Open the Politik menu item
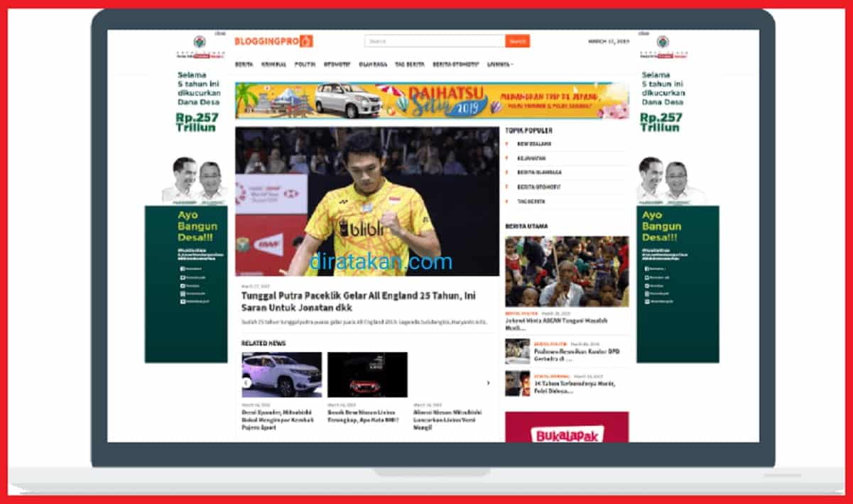The height and width of the screenshot is (504, 853). (x=305, y=64)
